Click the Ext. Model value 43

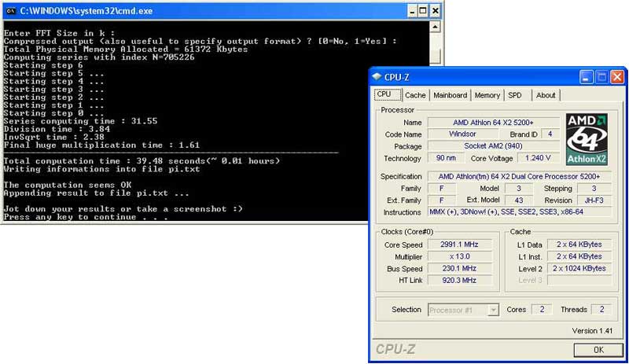[x=519, y=200]
